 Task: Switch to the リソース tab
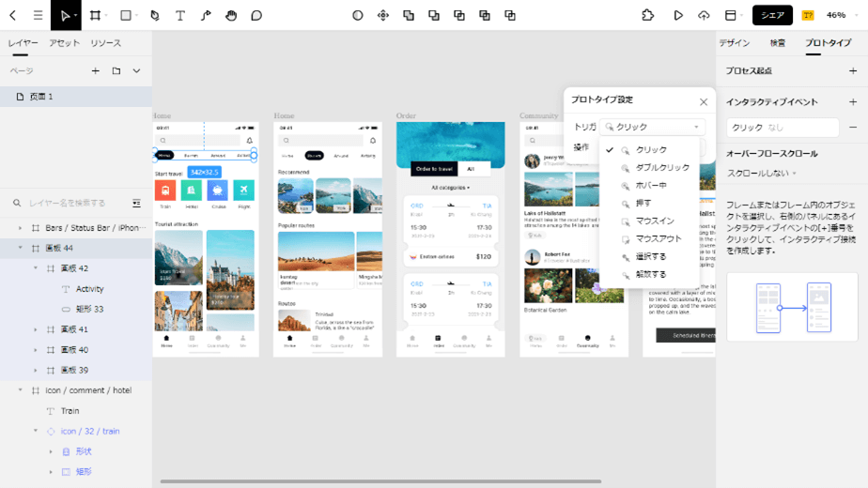[x=106, y=43]
